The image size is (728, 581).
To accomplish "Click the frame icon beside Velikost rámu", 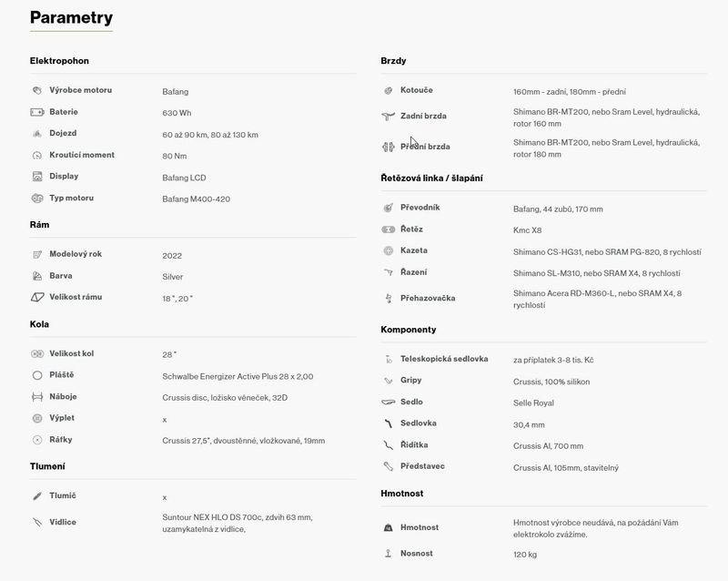I will (x=37, y=297).
